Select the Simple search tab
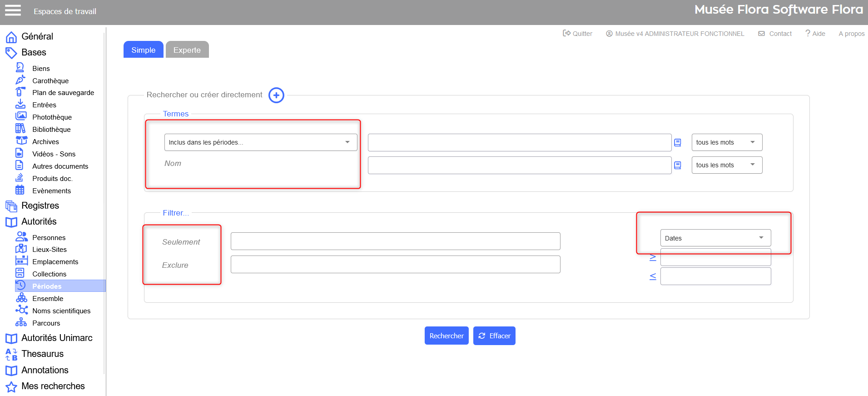The height and width of the screenshot is (396, 868). [x=143, y=50]
